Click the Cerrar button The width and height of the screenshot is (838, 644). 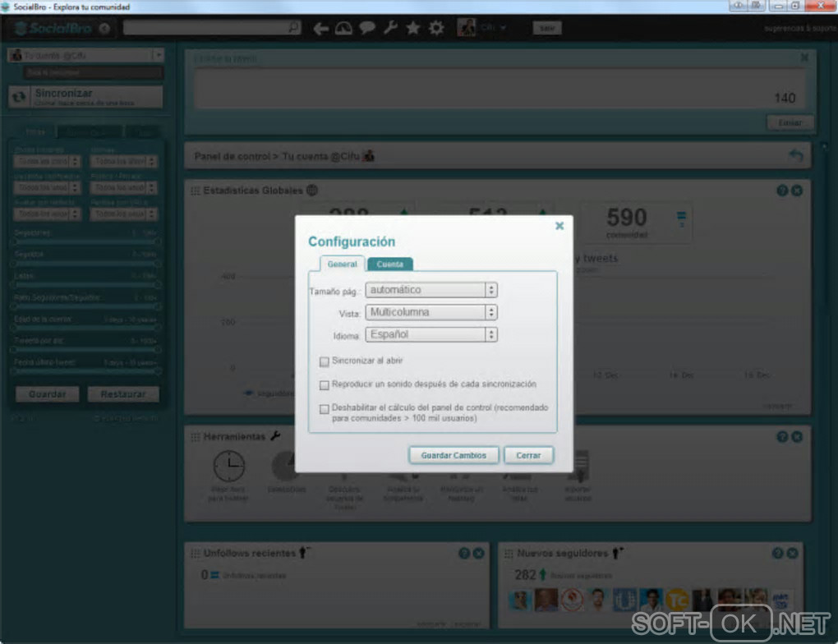click(528, 455)
